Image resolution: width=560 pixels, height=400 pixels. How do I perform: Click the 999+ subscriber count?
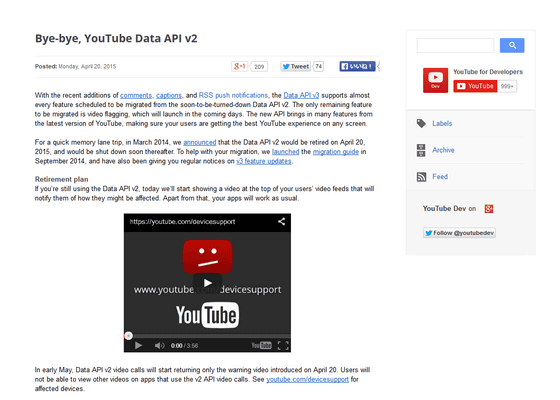pos(507,86)
